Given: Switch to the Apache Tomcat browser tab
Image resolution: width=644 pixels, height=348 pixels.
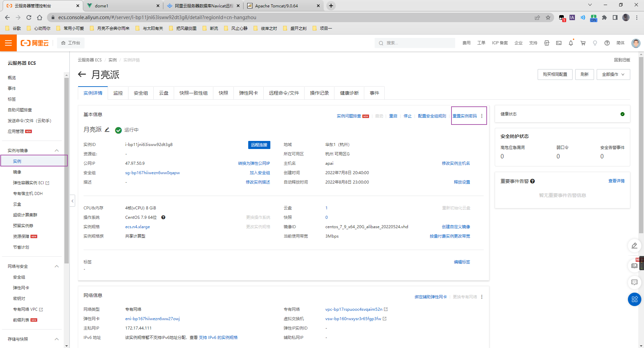Looking at the screenshot, I should pos(283,6).
